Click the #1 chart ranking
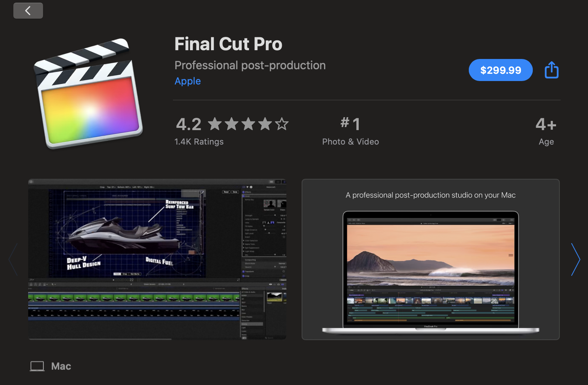 coord(350,124)
